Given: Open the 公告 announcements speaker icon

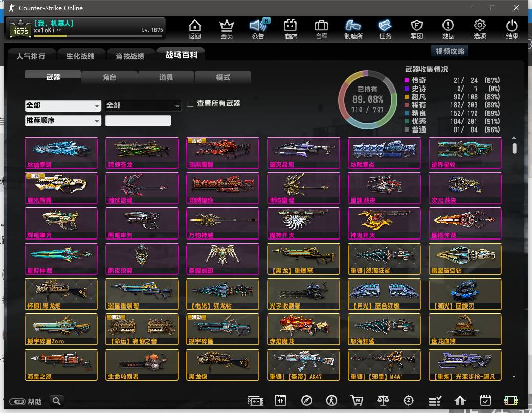Looking at the screenshot, I should tap(258, 29).
